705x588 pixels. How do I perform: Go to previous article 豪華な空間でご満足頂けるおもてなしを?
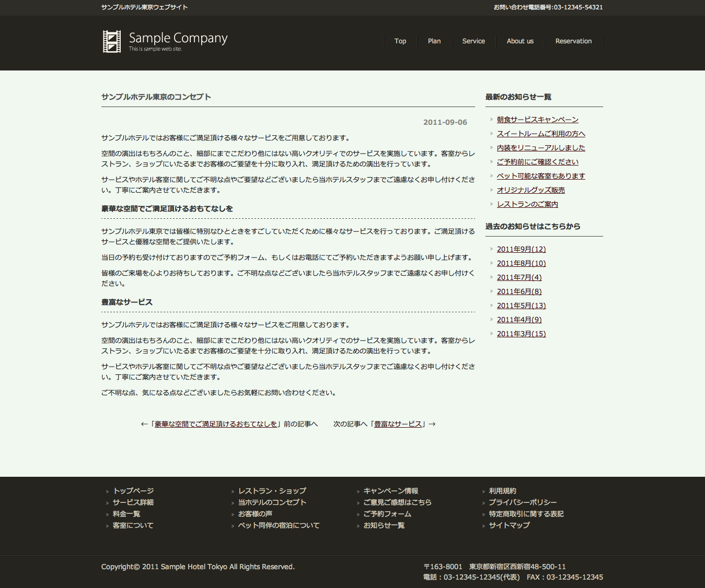(216, 424)
